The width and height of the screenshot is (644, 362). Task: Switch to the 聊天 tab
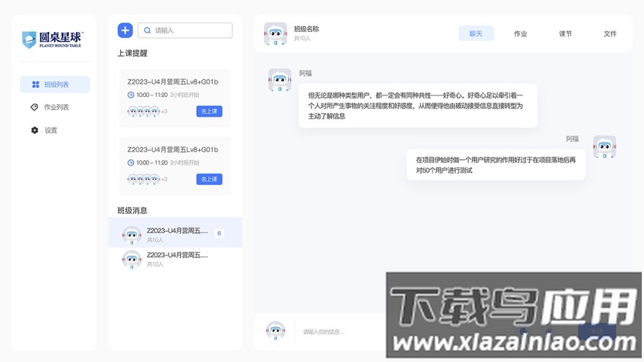[x=476, y=34]
